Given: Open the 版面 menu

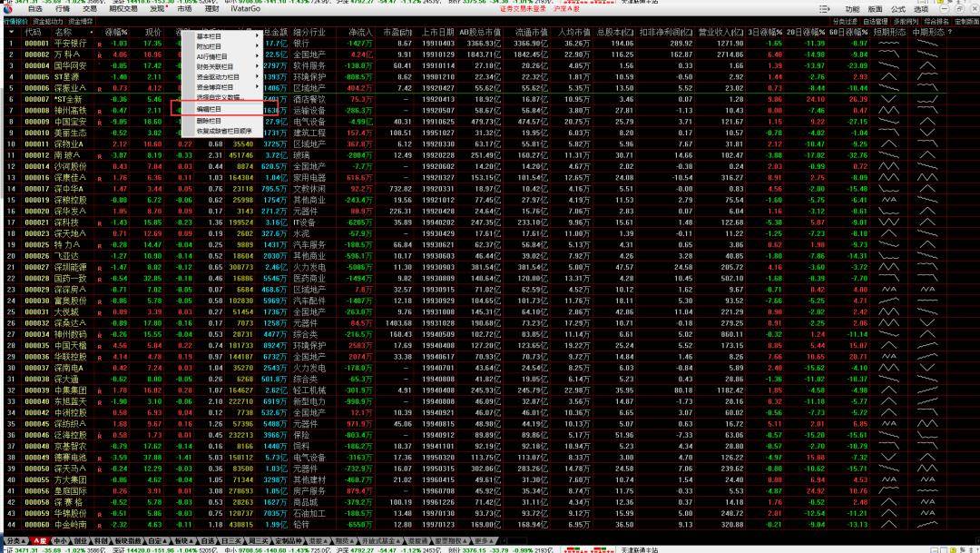Looking at the screenshot, I should [x=876, y=9].
